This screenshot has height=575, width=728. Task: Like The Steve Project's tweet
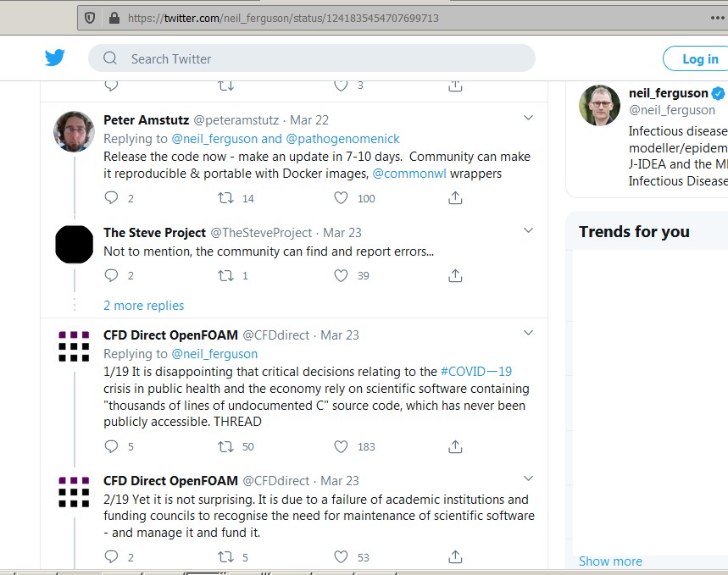tap(341, 275)
